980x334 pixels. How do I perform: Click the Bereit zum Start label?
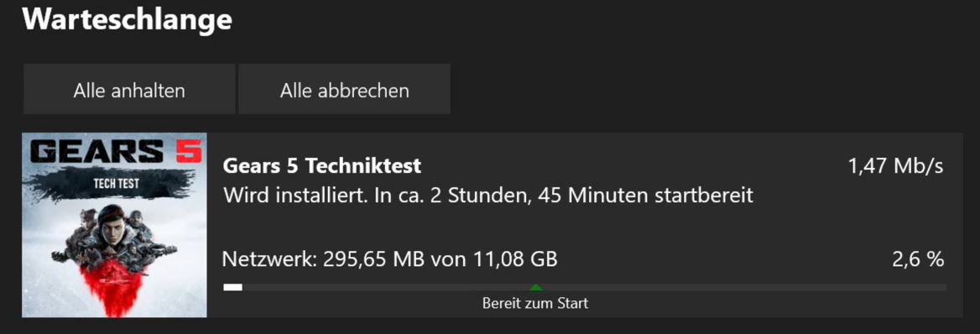(x=535, y=304)
